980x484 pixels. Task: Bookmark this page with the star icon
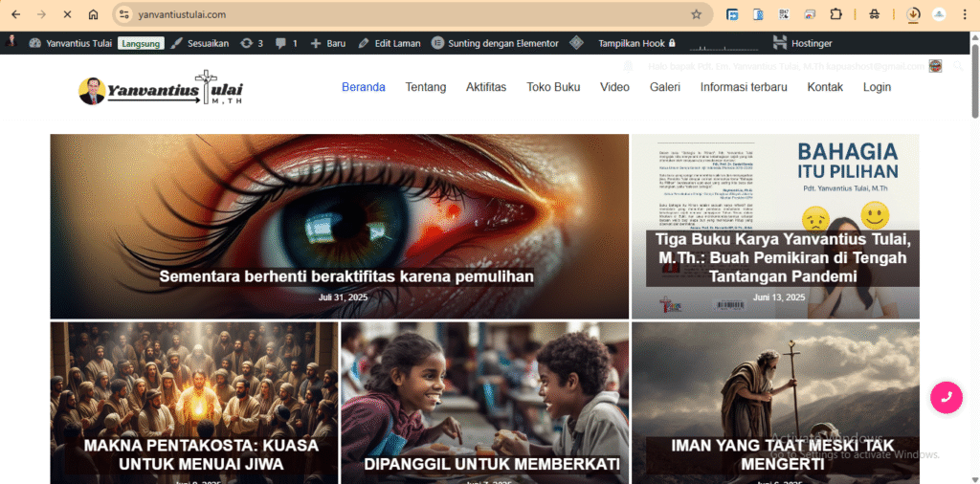click(x=696, y=14)
